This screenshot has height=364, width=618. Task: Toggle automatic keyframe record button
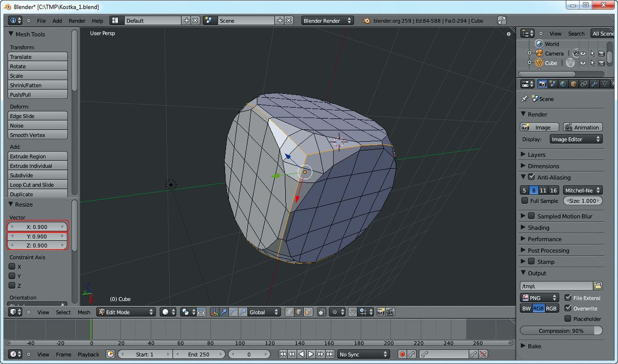click(x=402, y=354)
